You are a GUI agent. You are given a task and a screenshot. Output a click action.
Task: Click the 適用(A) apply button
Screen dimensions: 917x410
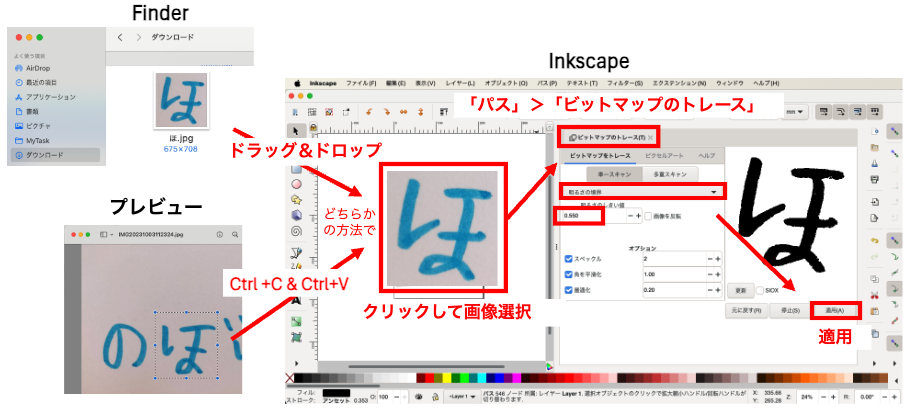(x=835, y=311)
